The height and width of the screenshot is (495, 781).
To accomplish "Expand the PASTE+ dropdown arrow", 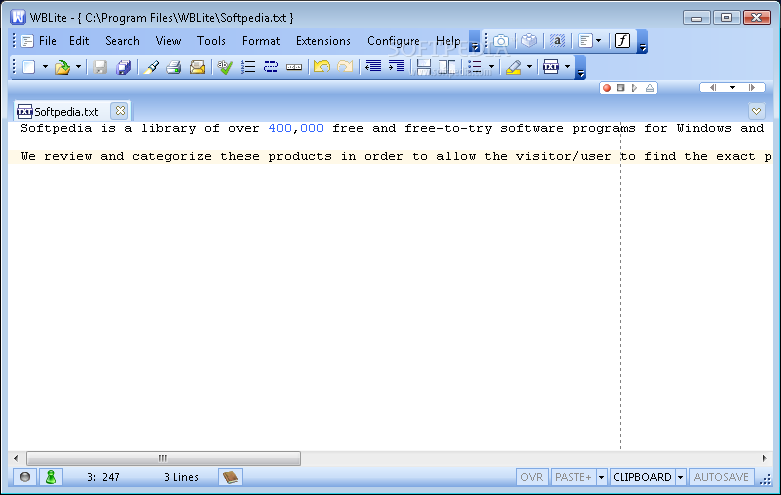I will click(x=601, y=477).
